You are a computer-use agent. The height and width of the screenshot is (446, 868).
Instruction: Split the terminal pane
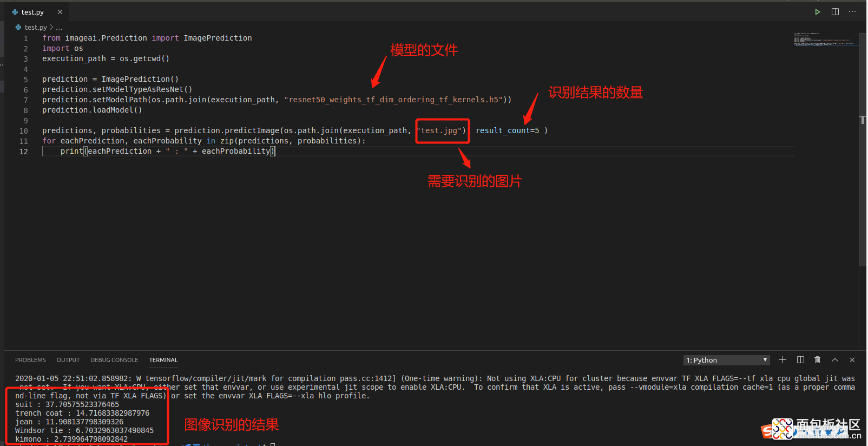click(x=800, y=360)
